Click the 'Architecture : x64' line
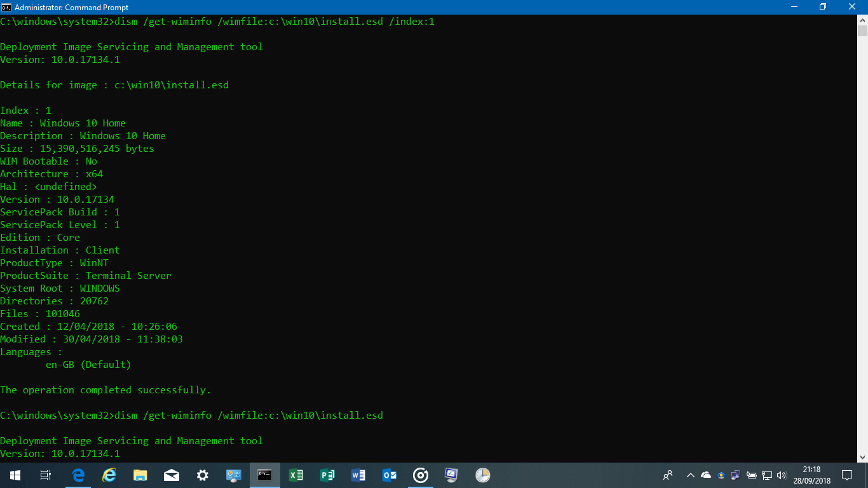Viewport: 868px width, 488px height. (x=51, y=174)
